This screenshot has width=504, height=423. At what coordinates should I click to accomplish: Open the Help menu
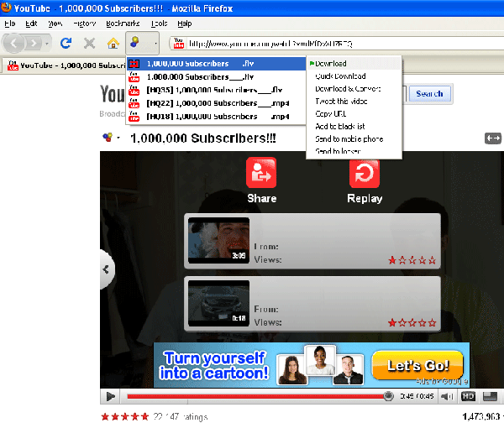click(x=185, y=23)
